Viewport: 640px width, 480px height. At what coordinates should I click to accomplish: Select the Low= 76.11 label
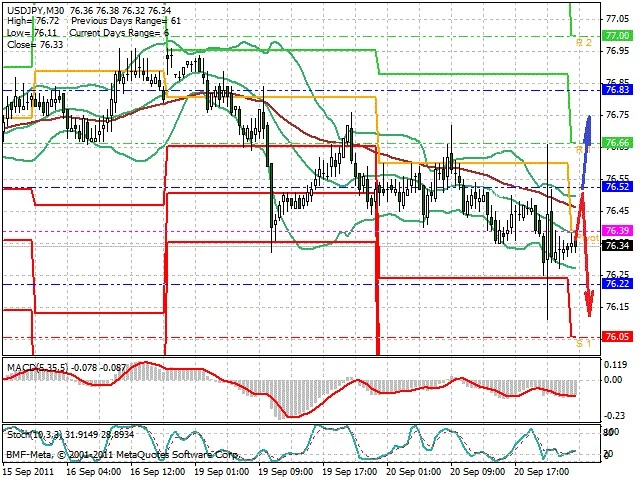coord(32,33)
